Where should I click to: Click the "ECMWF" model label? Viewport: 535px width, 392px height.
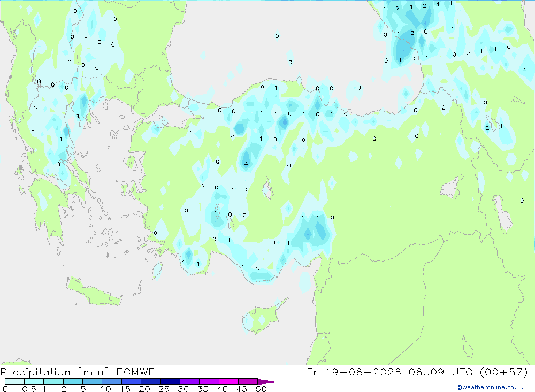click(135, 372)
